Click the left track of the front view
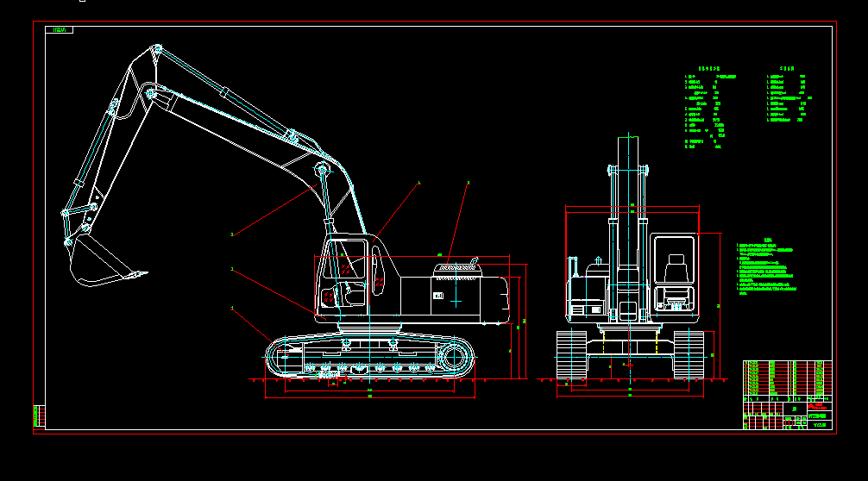 pos(571,355)
